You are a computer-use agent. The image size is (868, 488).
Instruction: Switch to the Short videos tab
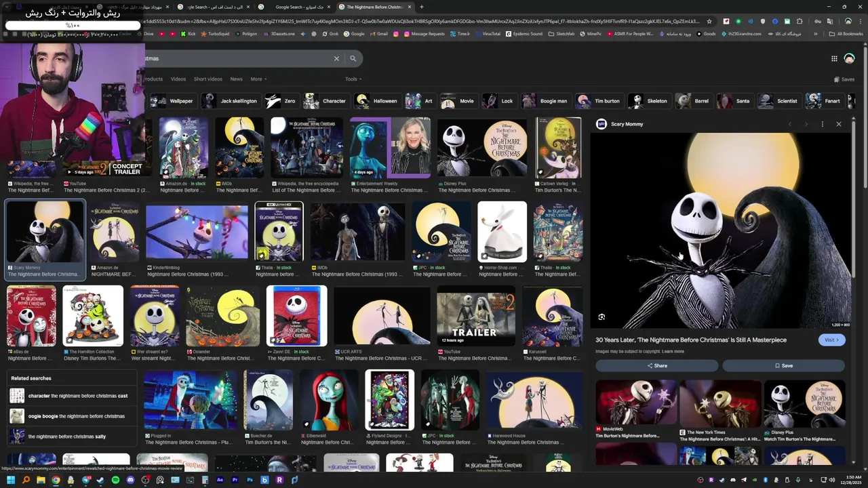click(x=208, y=79)
